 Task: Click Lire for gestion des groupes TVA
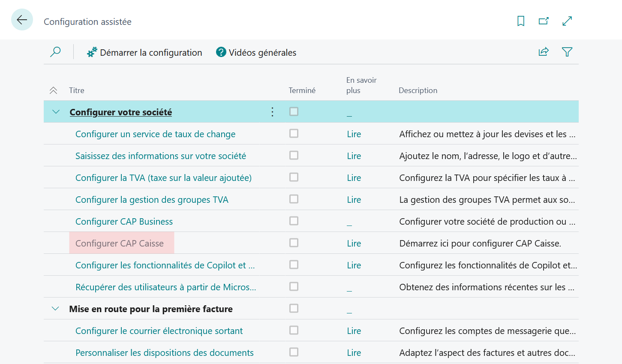click(354, 200)
